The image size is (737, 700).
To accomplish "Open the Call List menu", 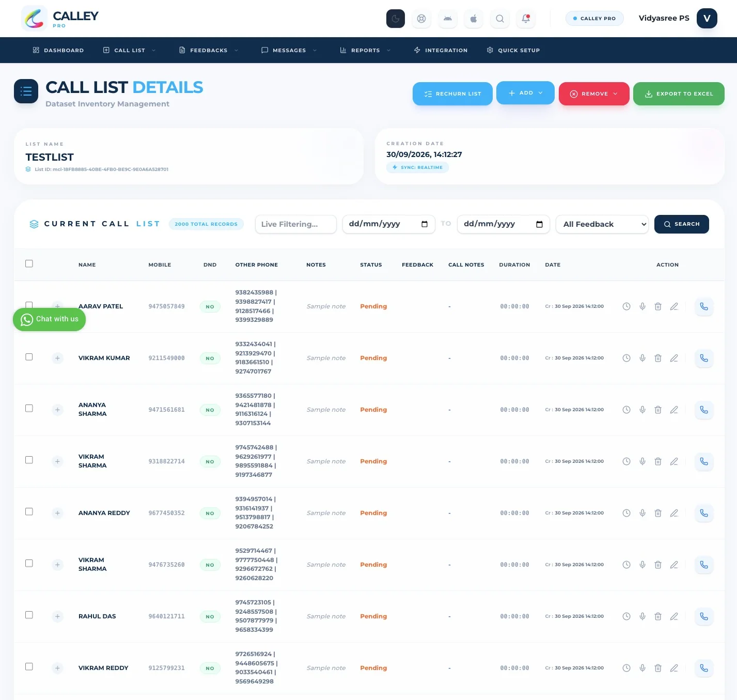I will (x=130, y=50).
